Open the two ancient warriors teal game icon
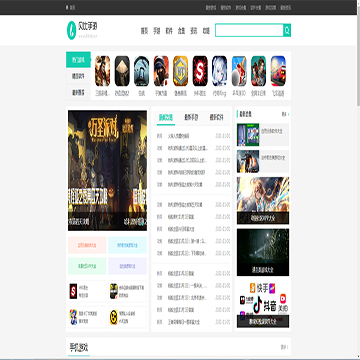This screenshot has width=360, height=360. (x=258, y=71)
